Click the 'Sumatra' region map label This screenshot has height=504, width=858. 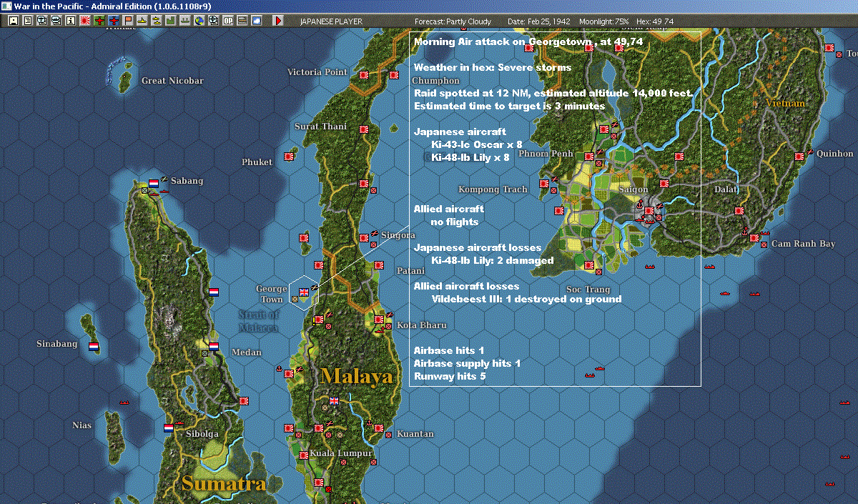[224, 483]
